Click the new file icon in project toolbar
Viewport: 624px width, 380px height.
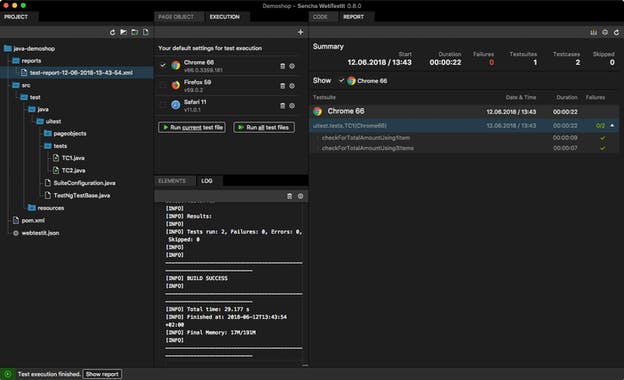[x=146, y=32]
